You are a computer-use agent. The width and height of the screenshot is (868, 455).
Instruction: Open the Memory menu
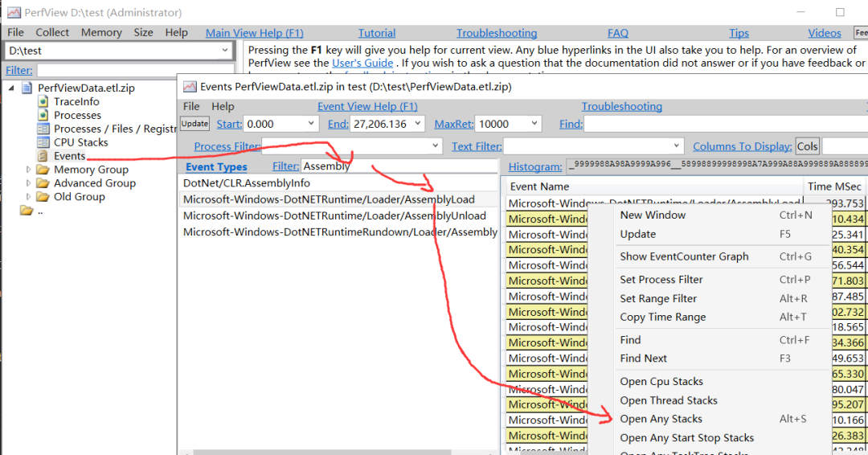click(101, 33)
